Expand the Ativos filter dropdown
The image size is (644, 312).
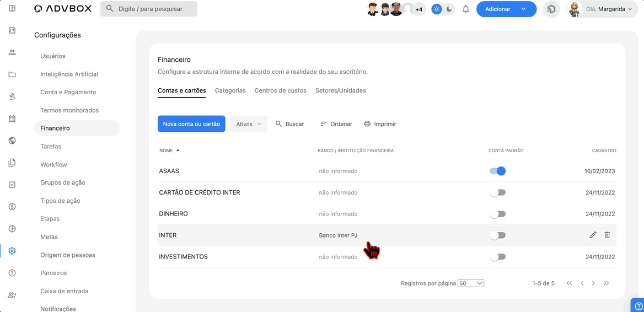(249, 124)
